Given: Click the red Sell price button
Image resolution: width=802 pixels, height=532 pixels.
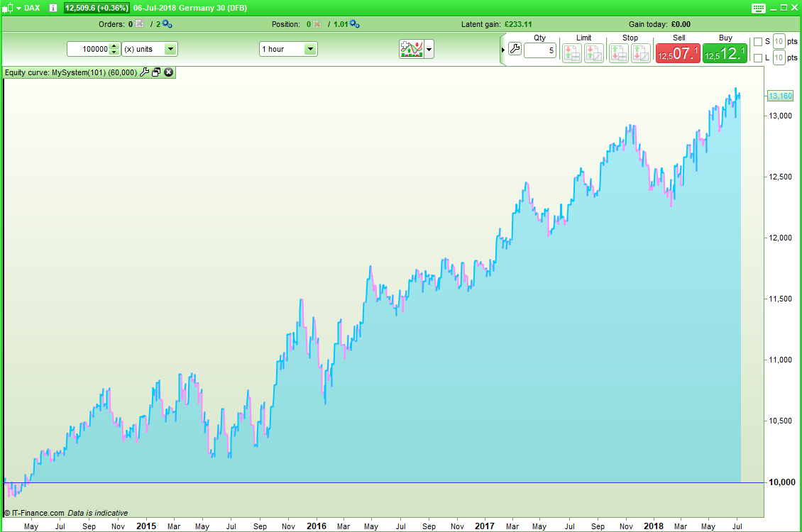Looking at the screenshot, I should (679, 53).
